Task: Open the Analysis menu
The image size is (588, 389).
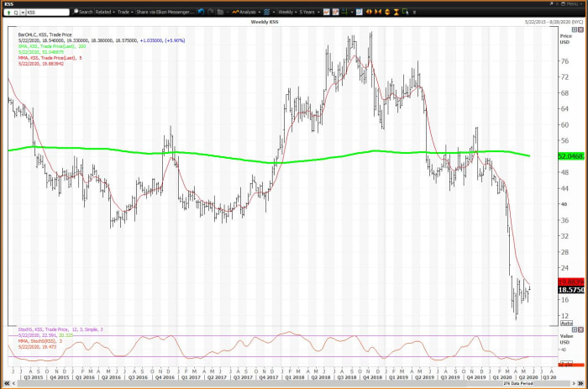Action: 247,13
